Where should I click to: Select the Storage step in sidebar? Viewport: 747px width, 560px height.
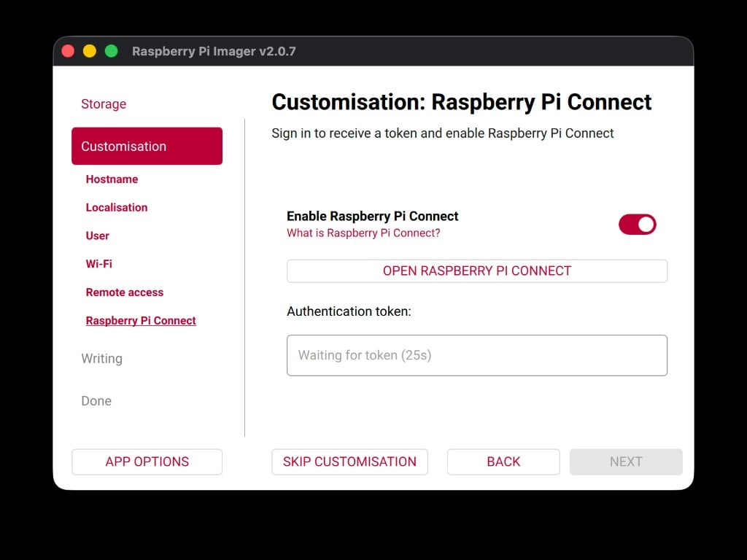pos(104,104)
